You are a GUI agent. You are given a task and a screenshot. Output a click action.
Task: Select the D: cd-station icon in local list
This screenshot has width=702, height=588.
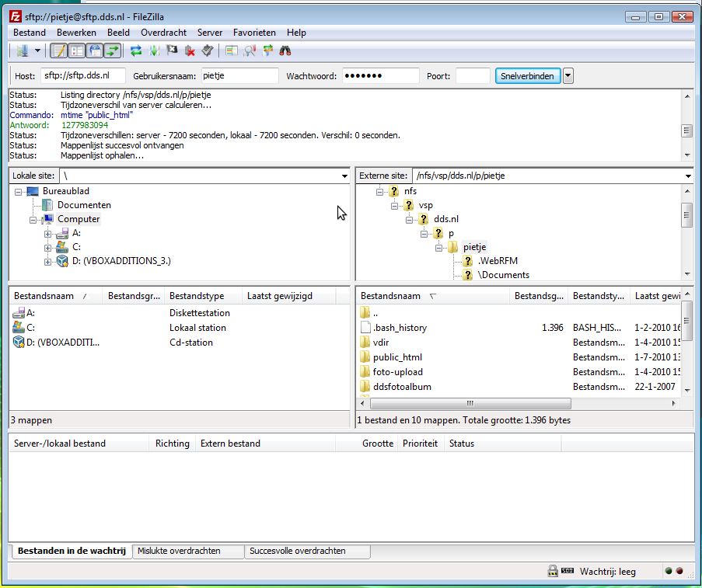pos(19,343)
